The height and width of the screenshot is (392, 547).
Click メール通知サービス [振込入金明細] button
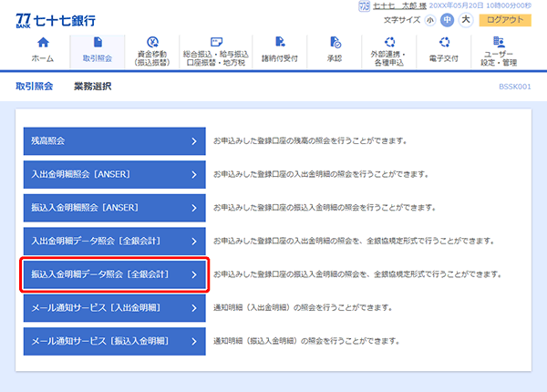(115, 341)
